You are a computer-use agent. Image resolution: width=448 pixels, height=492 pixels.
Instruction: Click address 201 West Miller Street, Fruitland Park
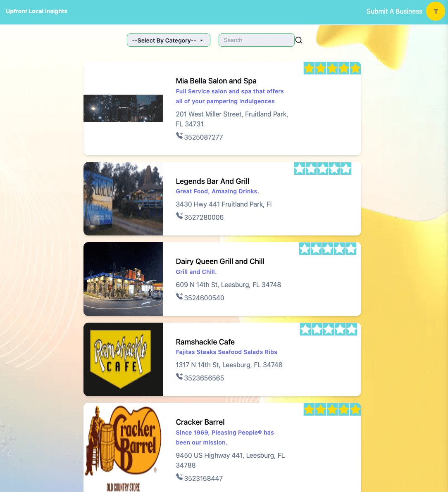(232, 119)
